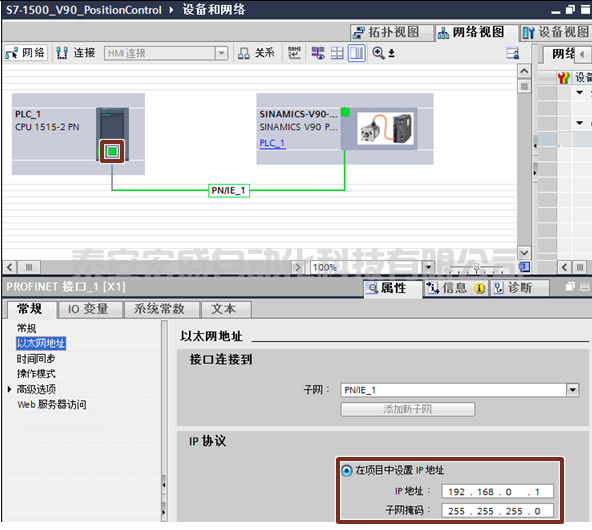The width and height of the screenshot is (592, 530).
Task: Click the Network toolbar button
Action: [26, 53]
